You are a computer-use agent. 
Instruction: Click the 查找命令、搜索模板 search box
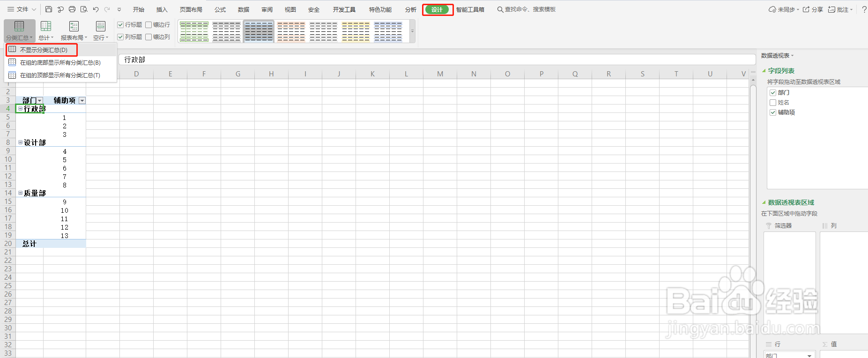[527, 9]
